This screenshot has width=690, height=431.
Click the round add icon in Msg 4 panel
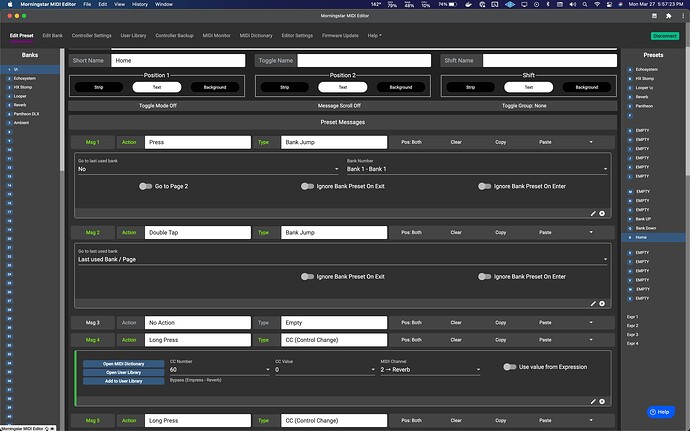point(602,402)
